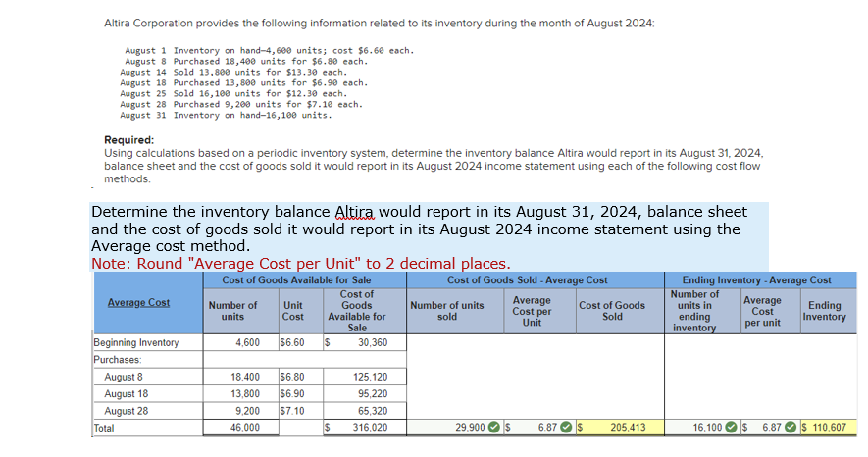The width and height of the screenshot is (868, 457).
Task: Select August 28 unit cost $7.10
Action: (300, 411)
